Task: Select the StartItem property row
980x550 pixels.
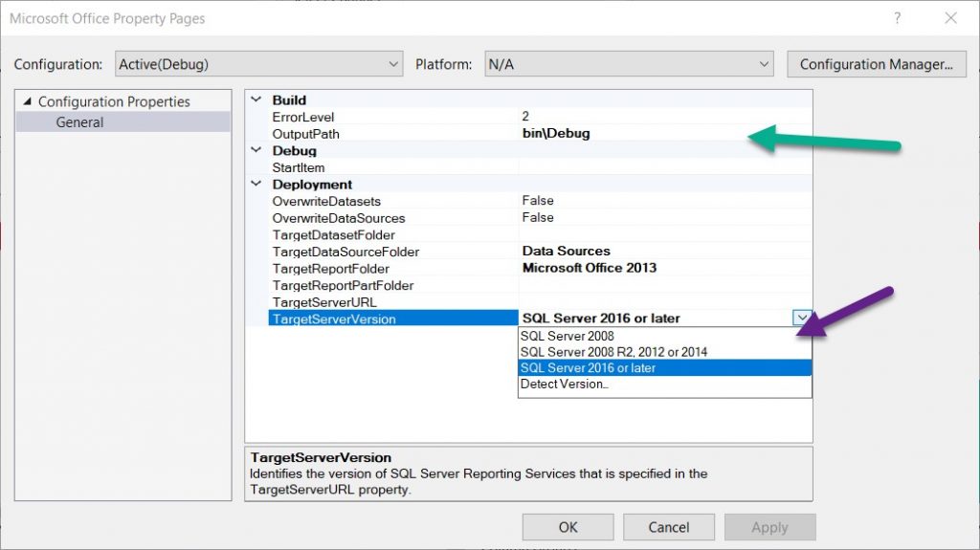Action: pyautogui.click(x=540, y=167)
